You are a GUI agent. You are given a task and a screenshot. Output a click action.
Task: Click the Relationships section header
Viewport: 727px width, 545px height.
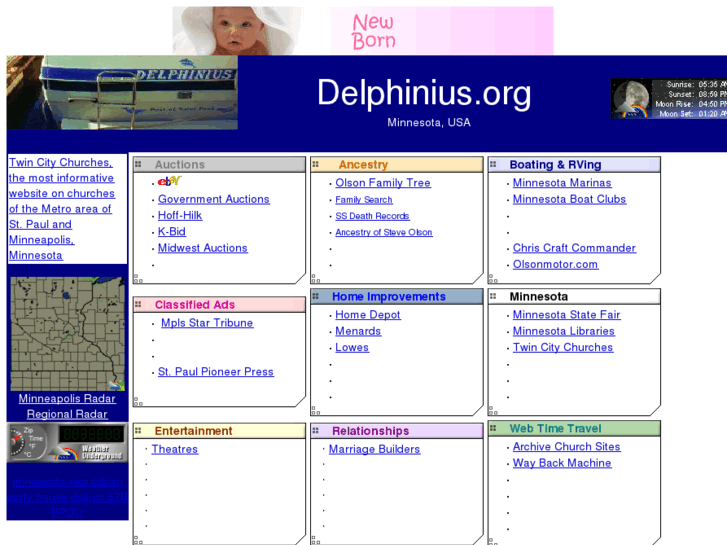click(397, 430)
